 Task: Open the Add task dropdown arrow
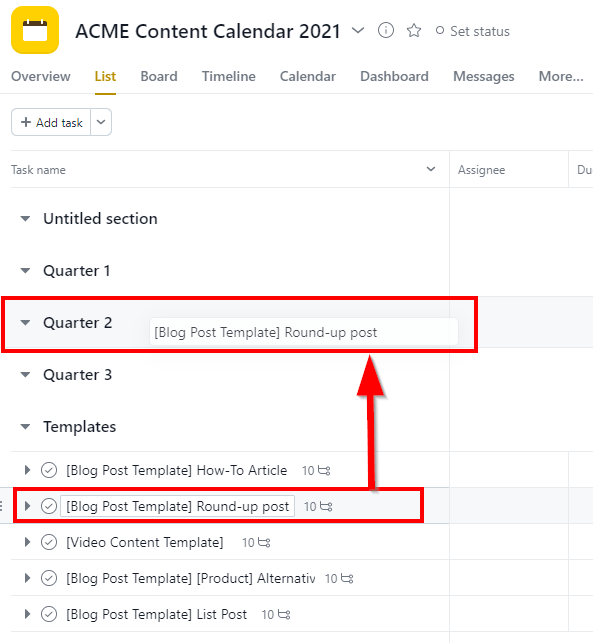101,122
